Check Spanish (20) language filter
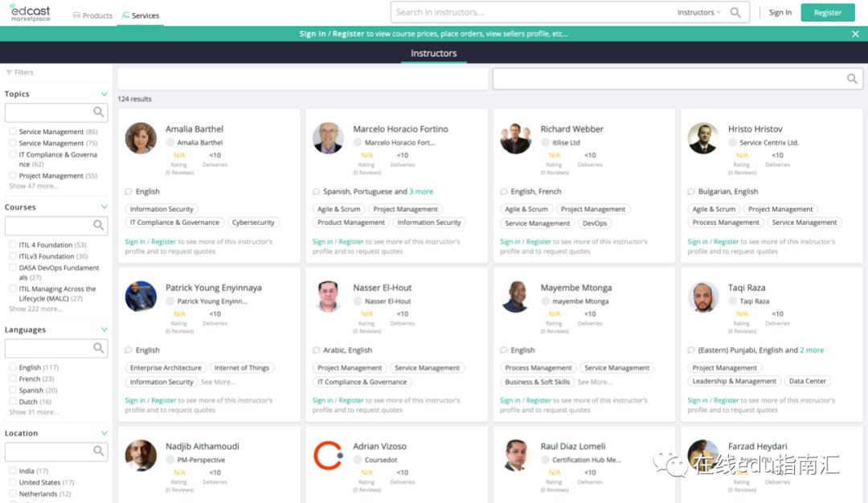 tap(12, 391)
